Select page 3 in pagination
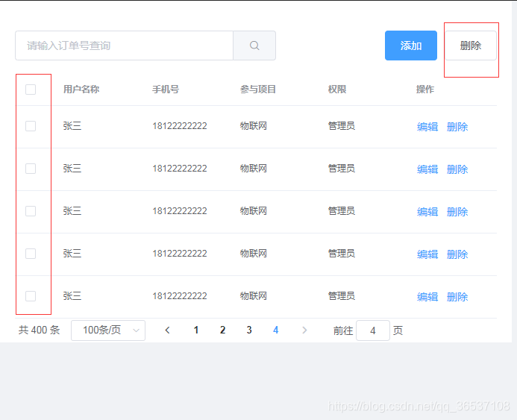The height and width of the screenshot is (420, 517). point(249,330)
